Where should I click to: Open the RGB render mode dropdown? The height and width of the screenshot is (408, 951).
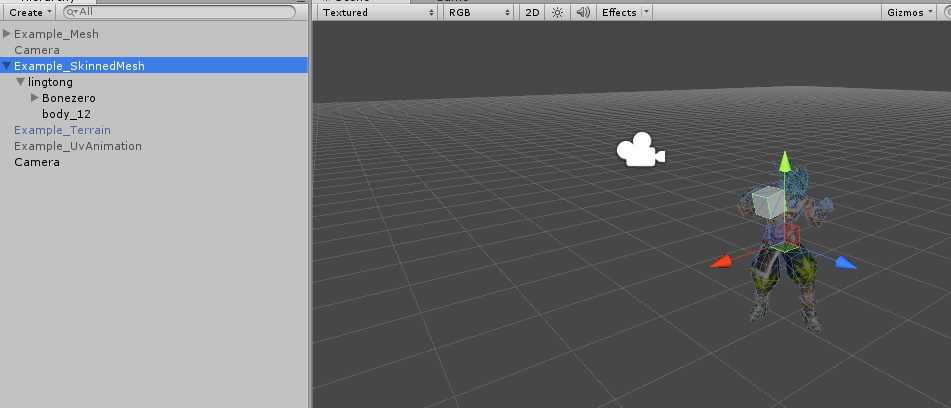(479, 12)
